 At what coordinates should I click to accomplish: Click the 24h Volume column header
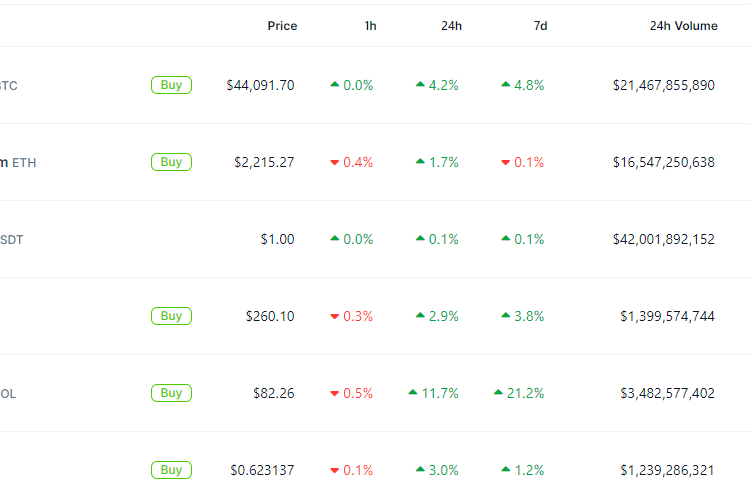(x=683, y=26)
